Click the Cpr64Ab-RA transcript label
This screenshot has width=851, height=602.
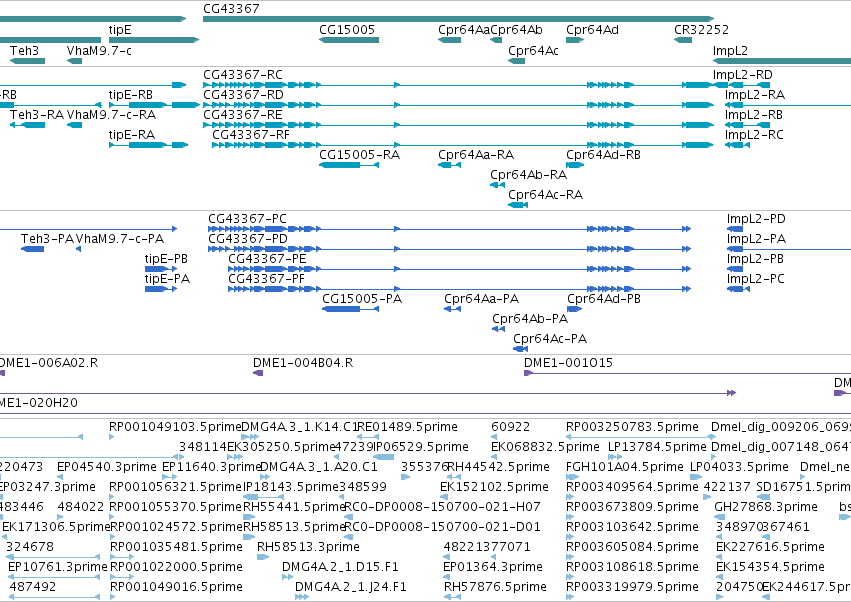pyautogui.click(x=528, y=175)
